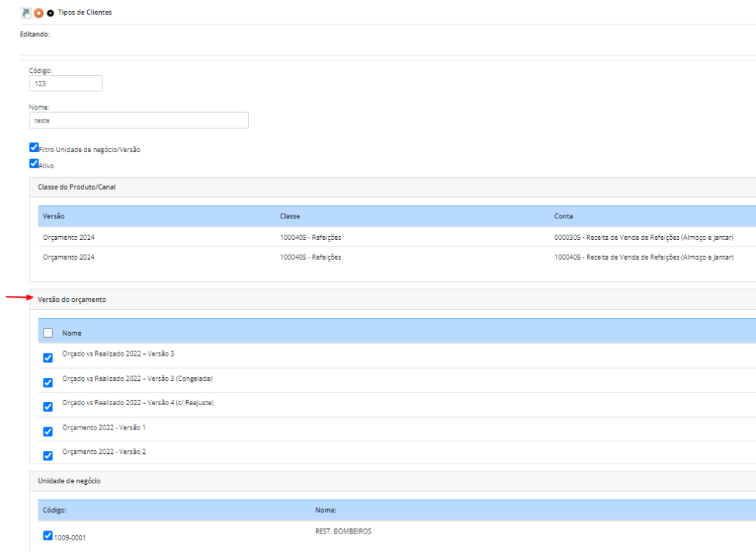Viewport: 756px width, 552px height.
Task: Toggle Filtro Unidade de negócio/Versão checkbox
Action: tap(34, 148)
